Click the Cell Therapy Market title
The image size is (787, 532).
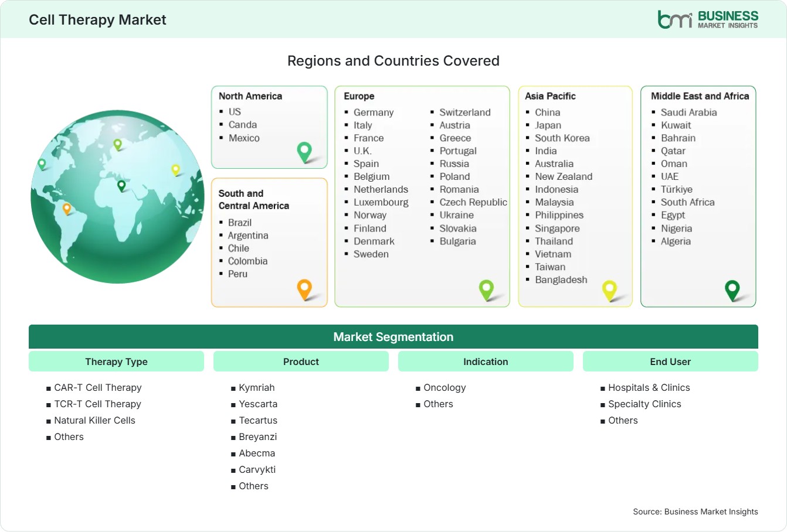click(97, 20)
